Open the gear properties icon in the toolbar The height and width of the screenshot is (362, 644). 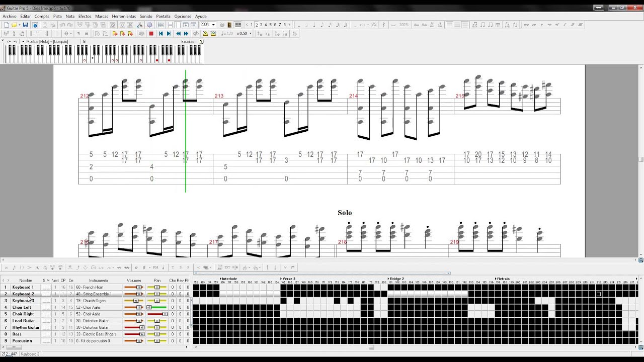pos(150,25)
